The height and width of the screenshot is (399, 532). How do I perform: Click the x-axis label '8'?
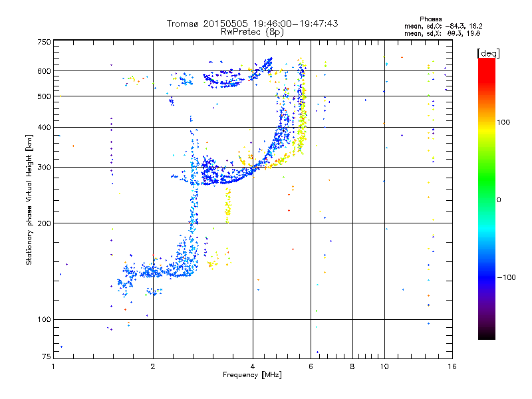click(352, 366)
